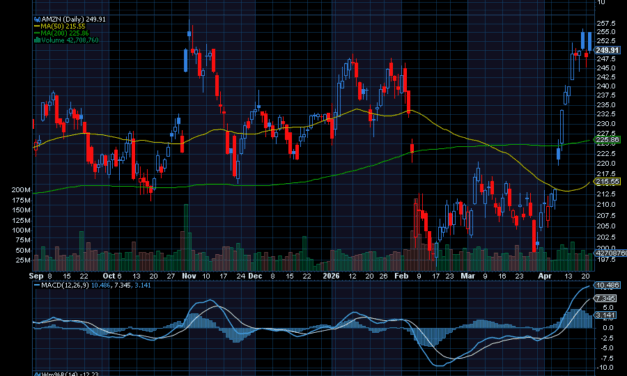The image size is (627, 376).
Task: Click the Oct label on date axis
Action: pyautogui.click(x=109, y=276)
